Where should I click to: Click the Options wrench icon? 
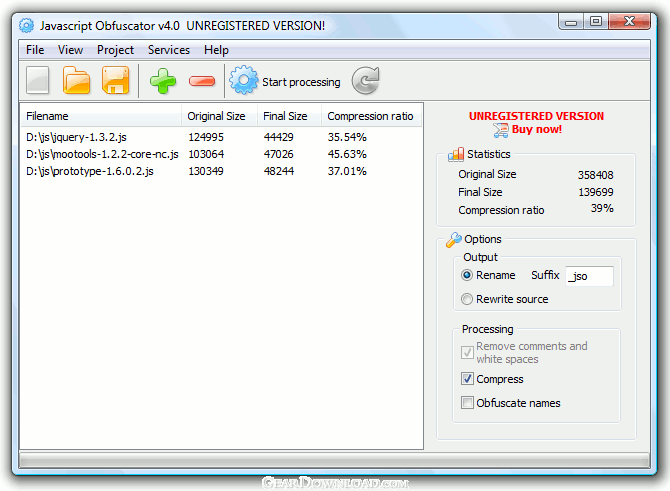453,240
